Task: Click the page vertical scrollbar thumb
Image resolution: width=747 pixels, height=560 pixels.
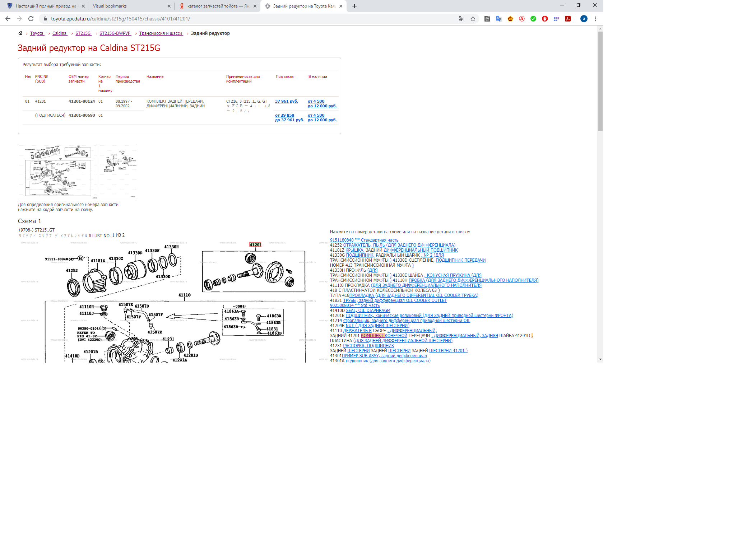Action: (x=600, y=81)
